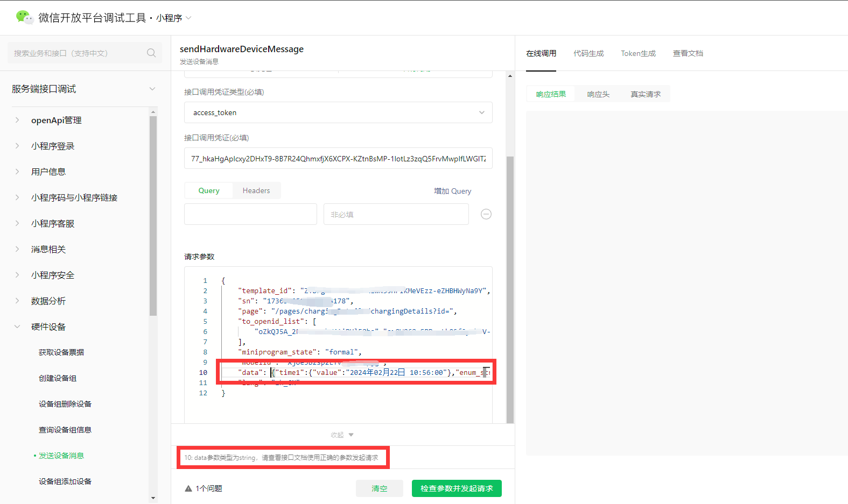The height and width of the screenshot is (504, 848).
Task: Expand the 消息相关 tree node
Action: click(x=17, y=249)
